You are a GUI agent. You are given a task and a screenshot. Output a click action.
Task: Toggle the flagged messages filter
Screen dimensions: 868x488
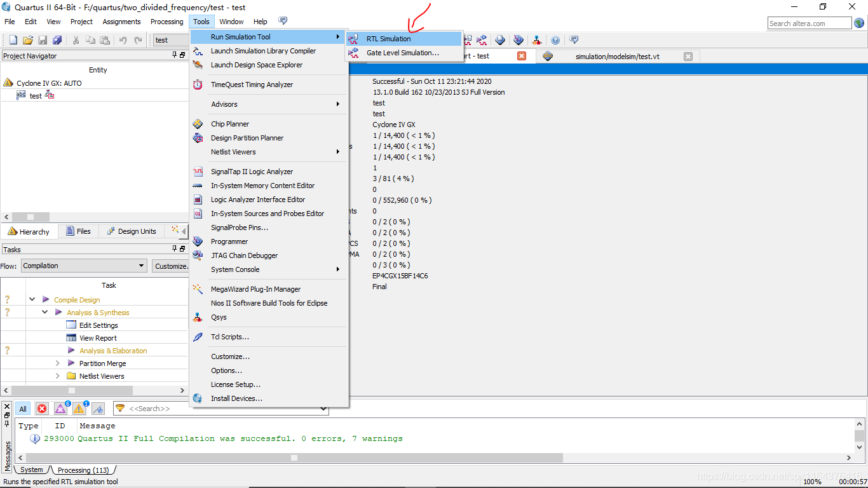tap(98, 409)
